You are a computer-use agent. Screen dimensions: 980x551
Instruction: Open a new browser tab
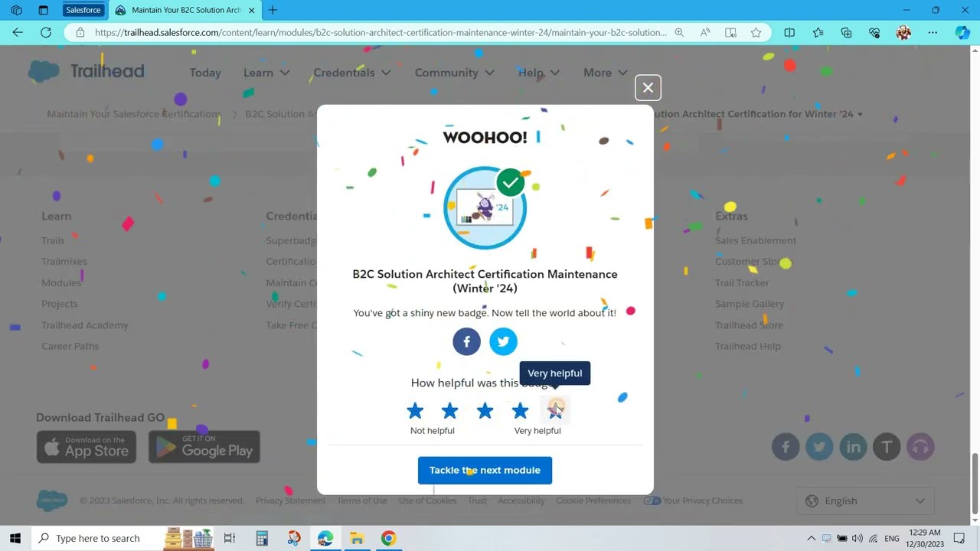273,10
